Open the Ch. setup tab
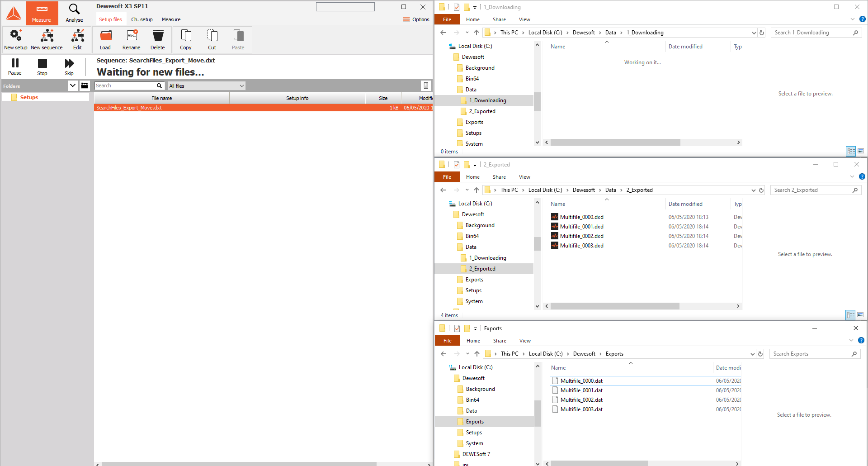Viewport: 868px width, 466px height. [142, 19]
